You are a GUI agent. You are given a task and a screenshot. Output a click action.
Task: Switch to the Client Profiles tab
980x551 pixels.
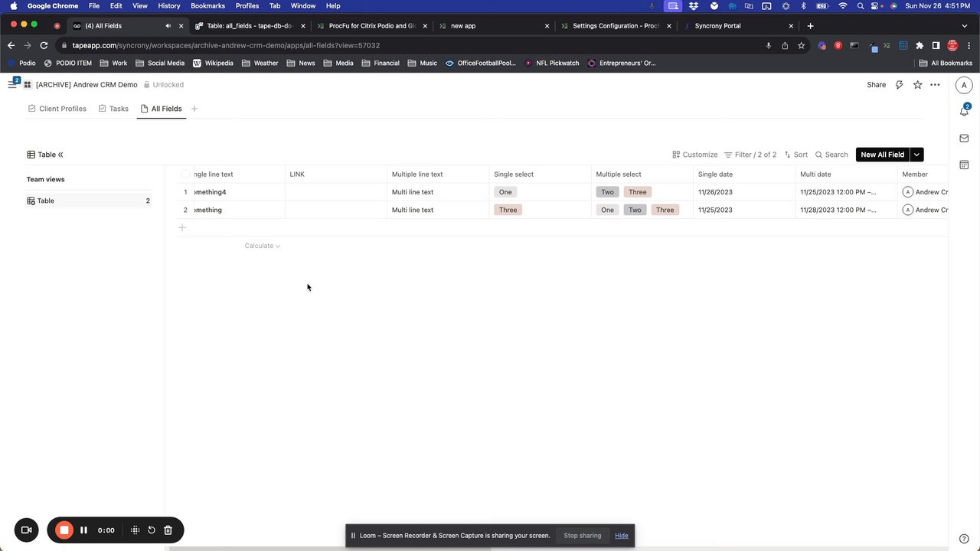coord(57,109)
